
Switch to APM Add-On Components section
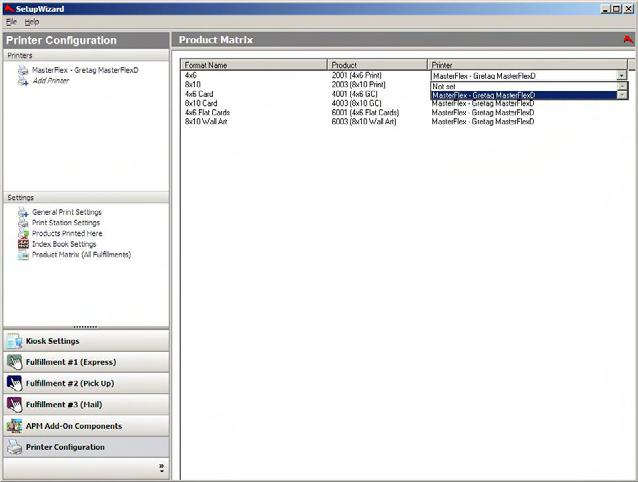click(x=86, y=426)
